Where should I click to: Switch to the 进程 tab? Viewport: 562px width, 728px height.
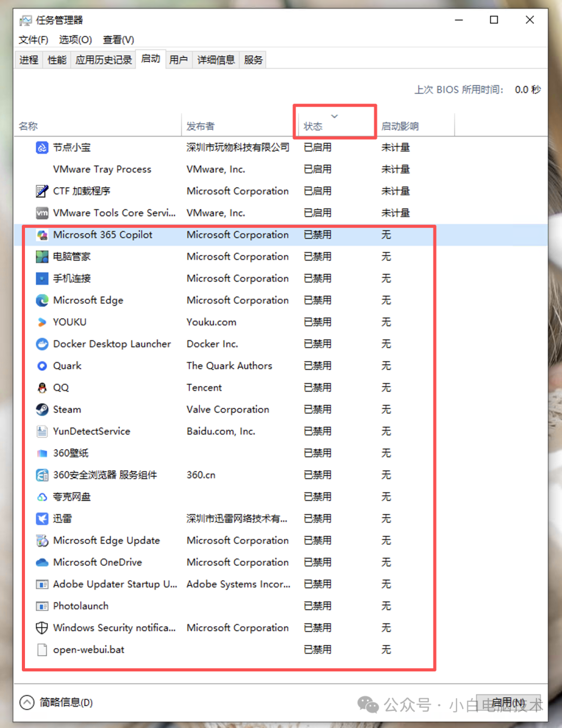tap(29, 60)
